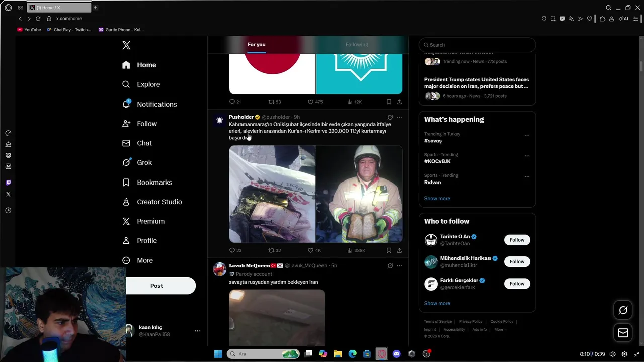Repost the Pusholder post with 32 reposts
This screenshot has height=362, width=644.
(x=275, y=250)
